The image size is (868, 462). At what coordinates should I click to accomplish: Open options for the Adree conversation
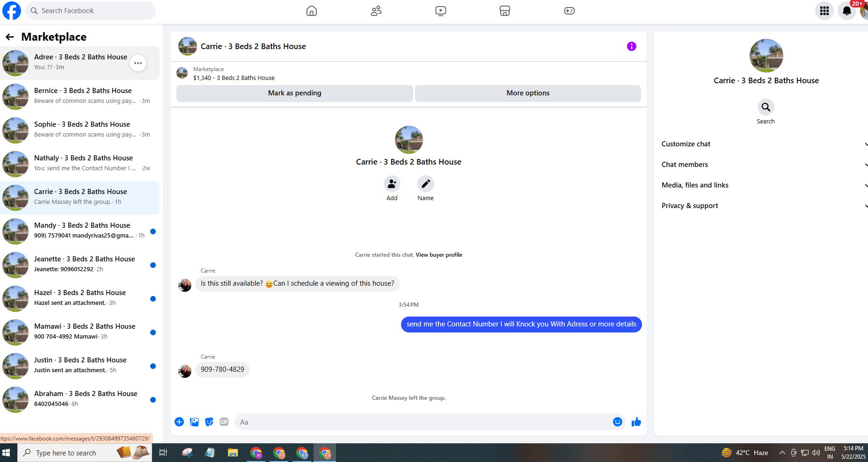tap(138, 63)
